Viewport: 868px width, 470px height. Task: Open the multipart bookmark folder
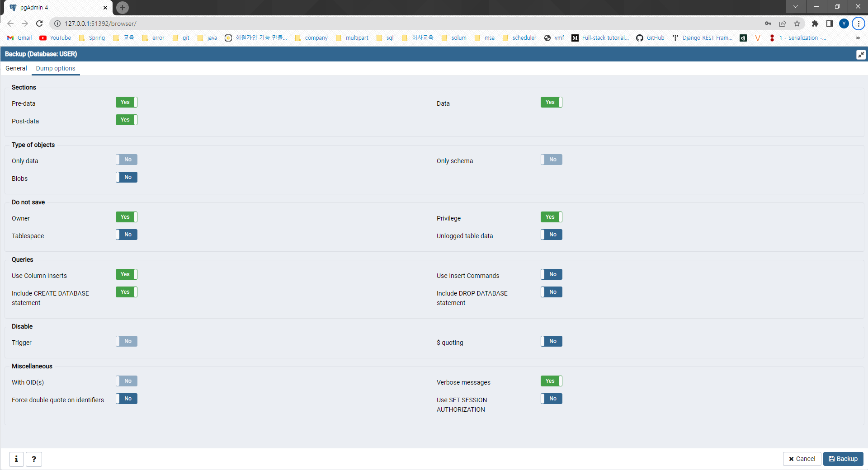click(352, 38)
